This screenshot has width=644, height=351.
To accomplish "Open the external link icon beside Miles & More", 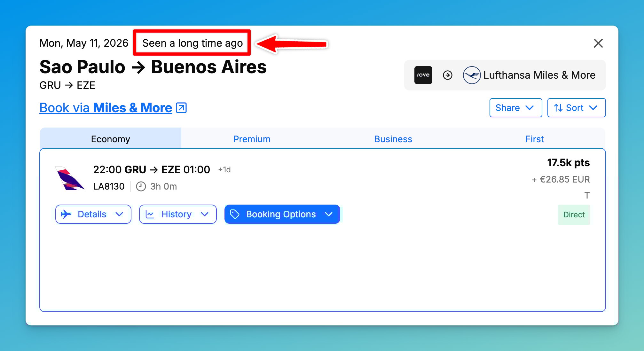I will tap(181, 108).
